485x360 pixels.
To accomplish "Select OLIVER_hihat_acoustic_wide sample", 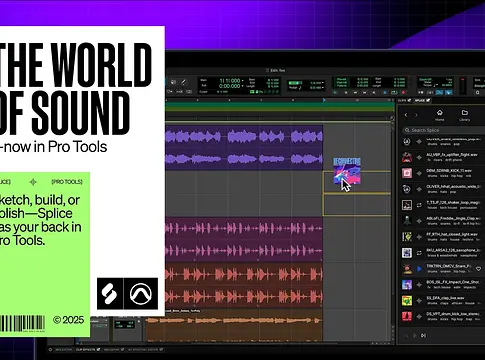I will [442, 189].
